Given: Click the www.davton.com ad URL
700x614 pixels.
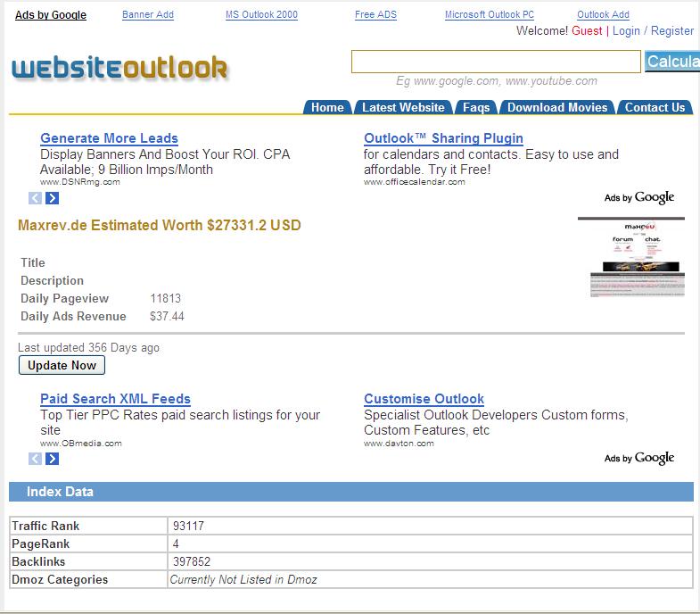Looking at the screenshot, I should point(399,444).
